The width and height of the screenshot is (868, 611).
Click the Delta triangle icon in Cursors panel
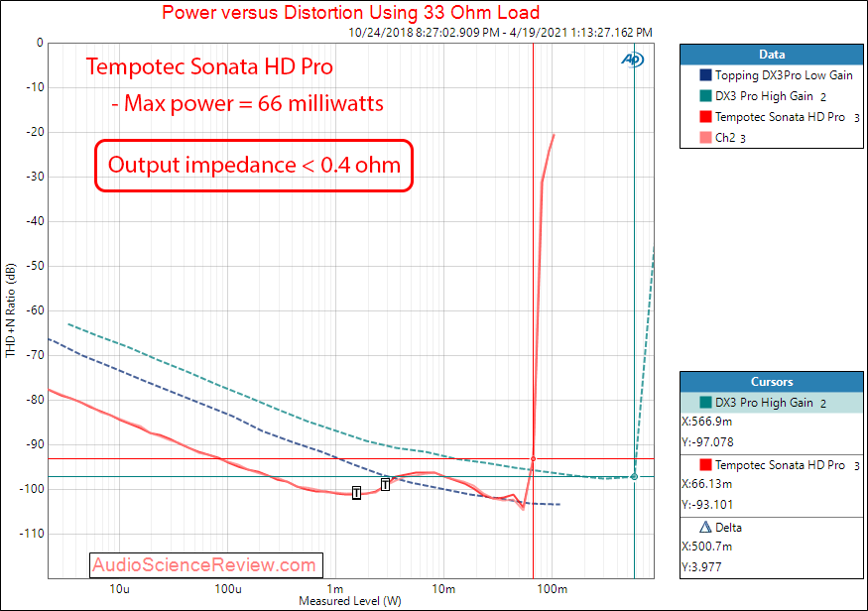[705, 527]
